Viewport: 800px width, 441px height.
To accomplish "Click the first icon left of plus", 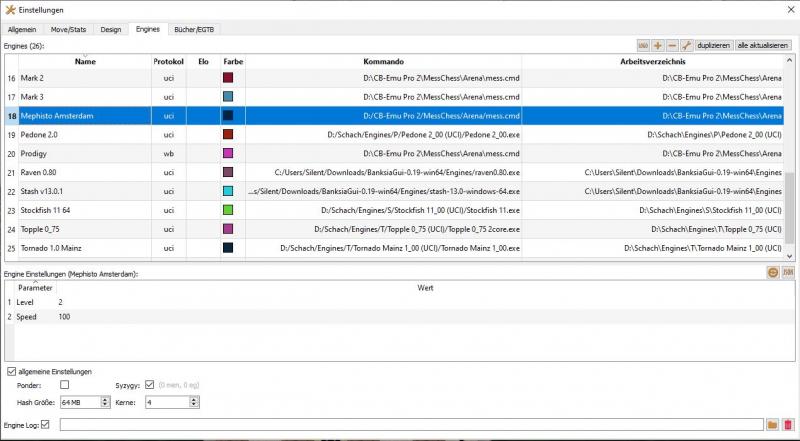I will pos(643,46).
